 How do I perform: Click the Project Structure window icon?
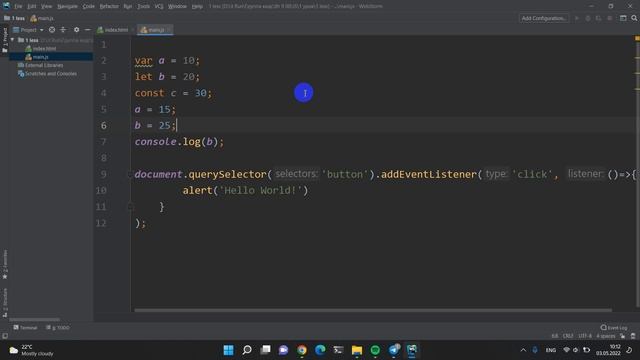[623, 18]
